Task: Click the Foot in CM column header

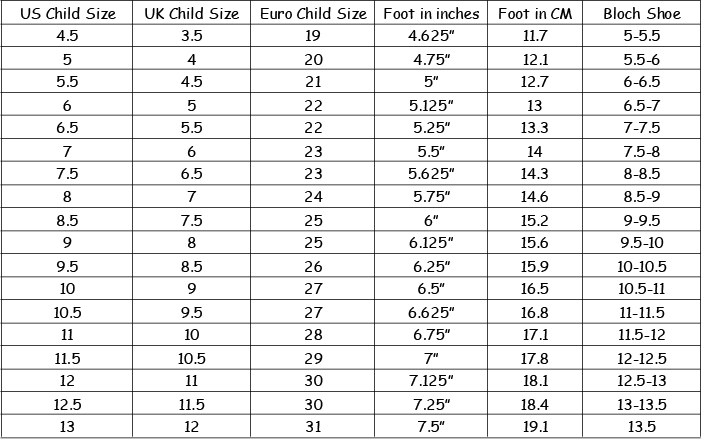Action: (535, 13)
